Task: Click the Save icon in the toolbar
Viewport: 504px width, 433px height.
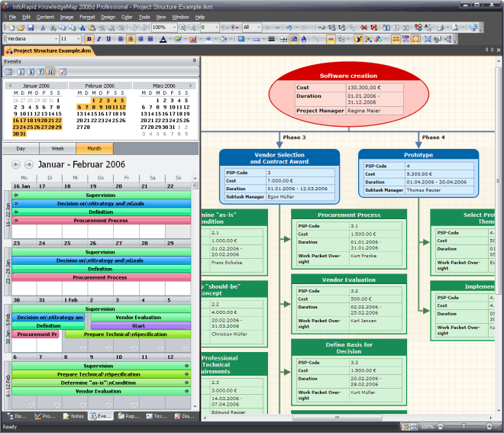Action: [x=30, y=27]
